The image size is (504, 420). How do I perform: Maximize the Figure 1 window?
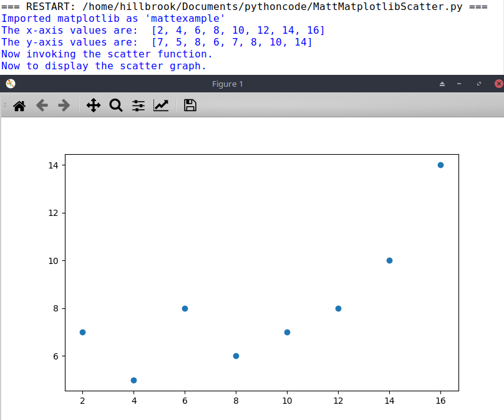(479, 84)
